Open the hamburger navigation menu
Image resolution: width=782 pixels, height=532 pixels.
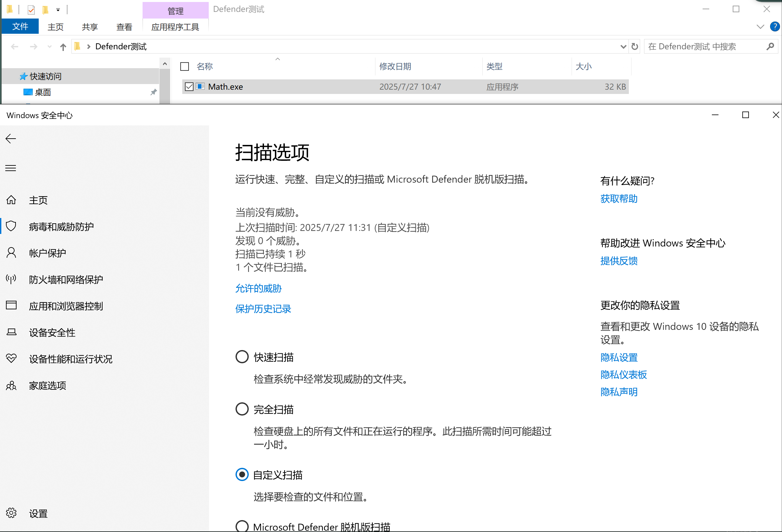pos(11,168)
